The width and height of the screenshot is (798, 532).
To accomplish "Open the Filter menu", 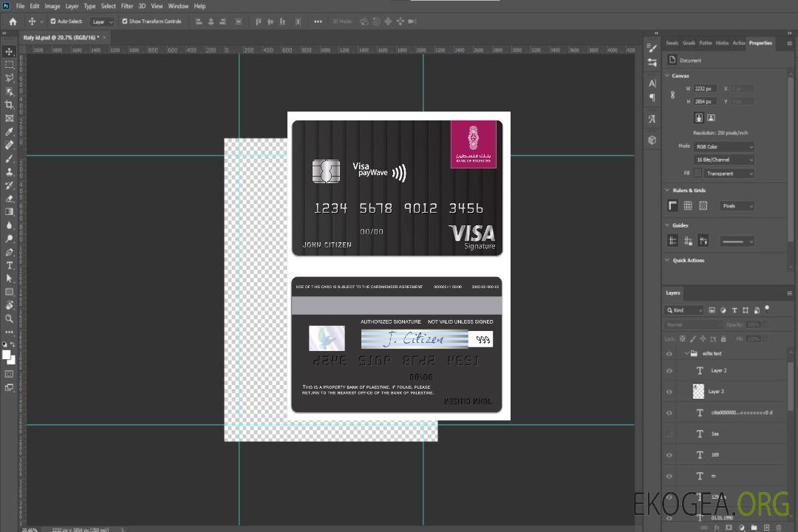I will click(127, 6).
